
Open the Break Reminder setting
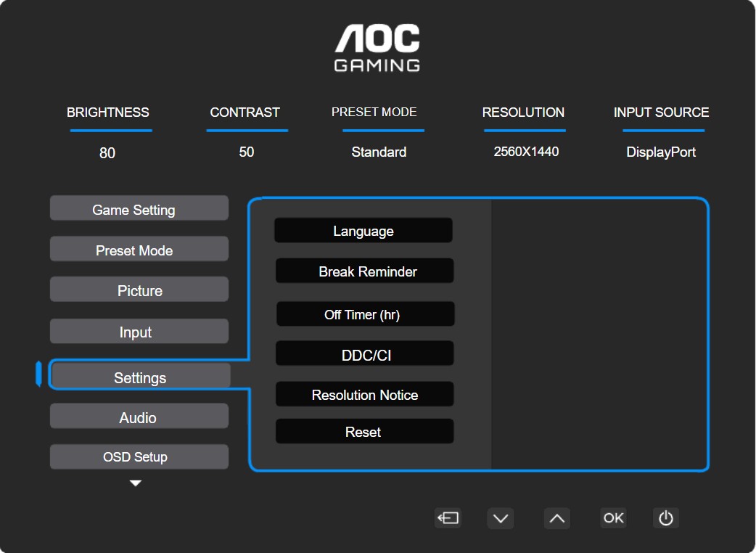365,271
